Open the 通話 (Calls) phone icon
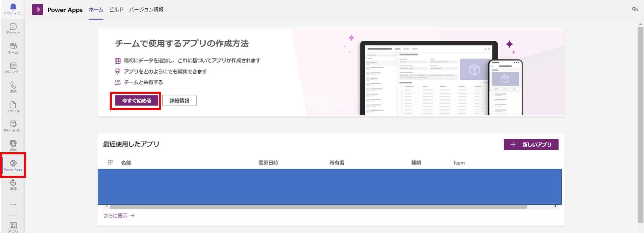 coord(13,87)
